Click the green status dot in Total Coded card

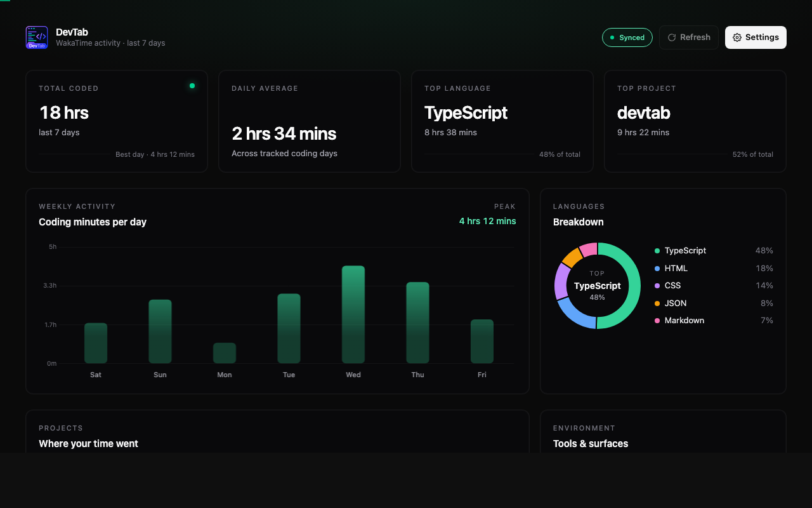pos(192,86)
